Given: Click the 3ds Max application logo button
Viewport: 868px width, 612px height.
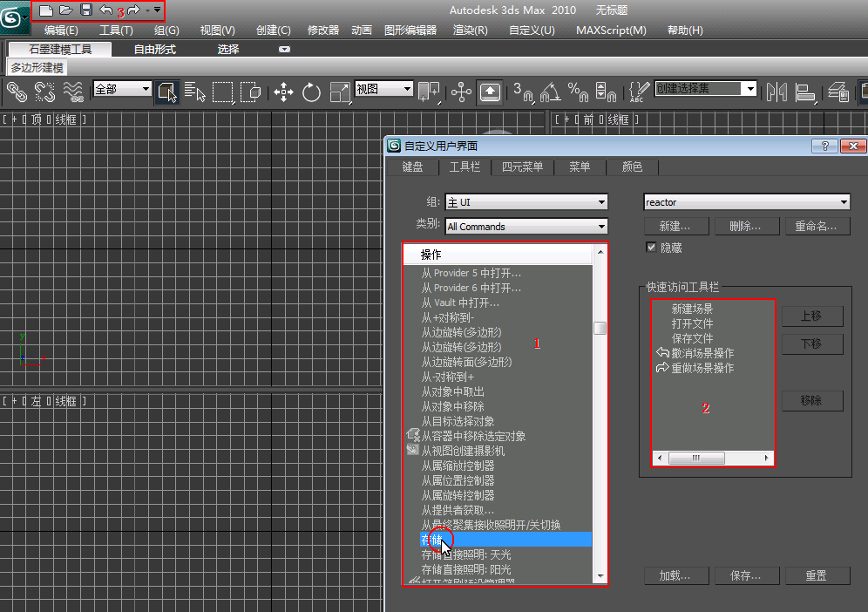Looking at the screenshot, I should [13, 17].
